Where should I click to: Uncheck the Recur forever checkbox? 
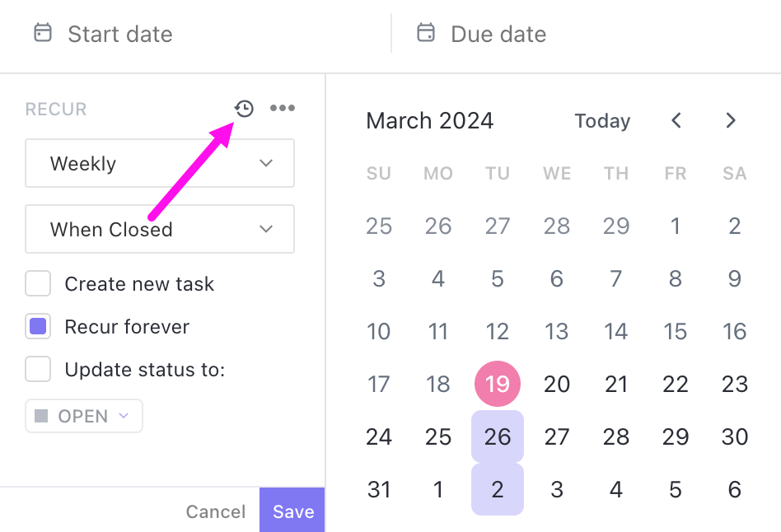point(38,327)
